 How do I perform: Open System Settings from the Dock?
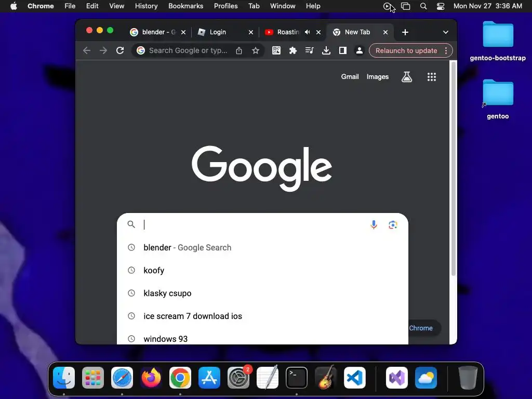pyautogui.click(x=238, y=378)
